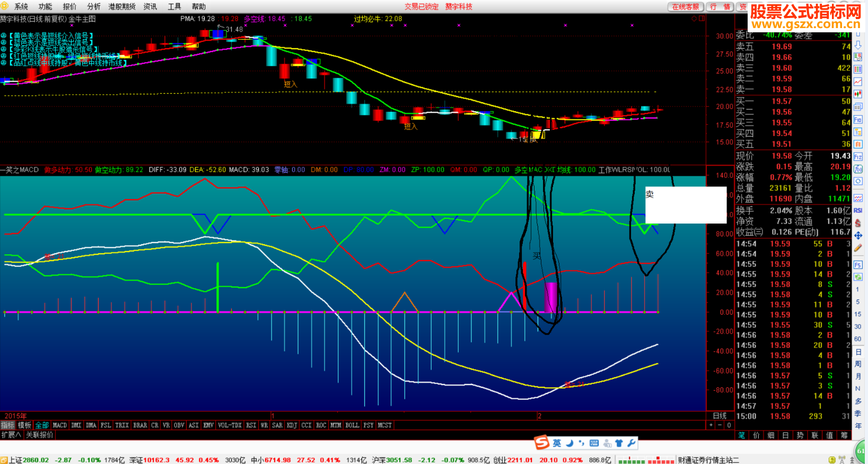Click the F10 info icon in sidebar

tap(858, 120)
